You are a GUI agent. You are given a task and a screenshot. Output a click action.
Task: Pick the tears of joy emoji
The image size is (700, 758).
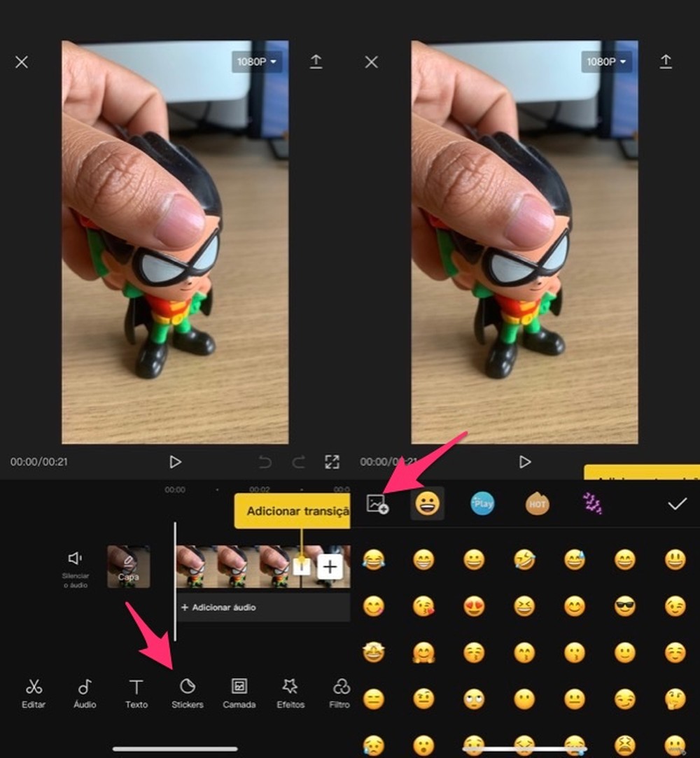[x=374, y=560]
